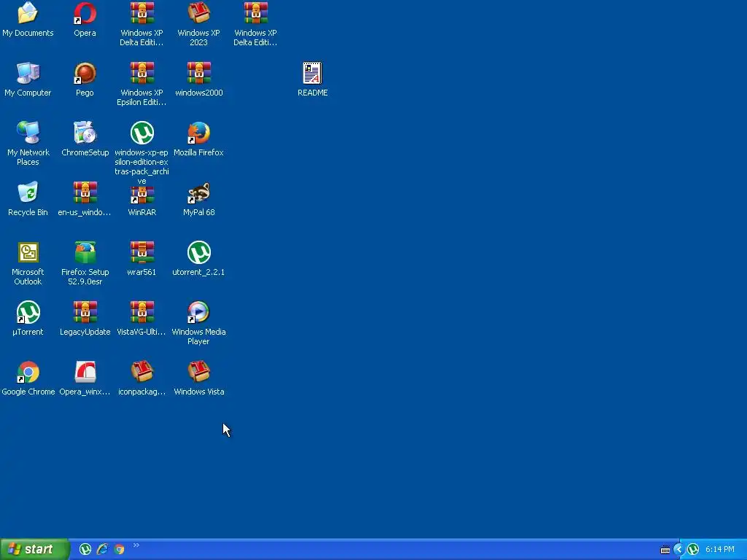Open the Start menu
Image resolution: width=747 pixels, height=560 pixels.
(x=34, y=549)
